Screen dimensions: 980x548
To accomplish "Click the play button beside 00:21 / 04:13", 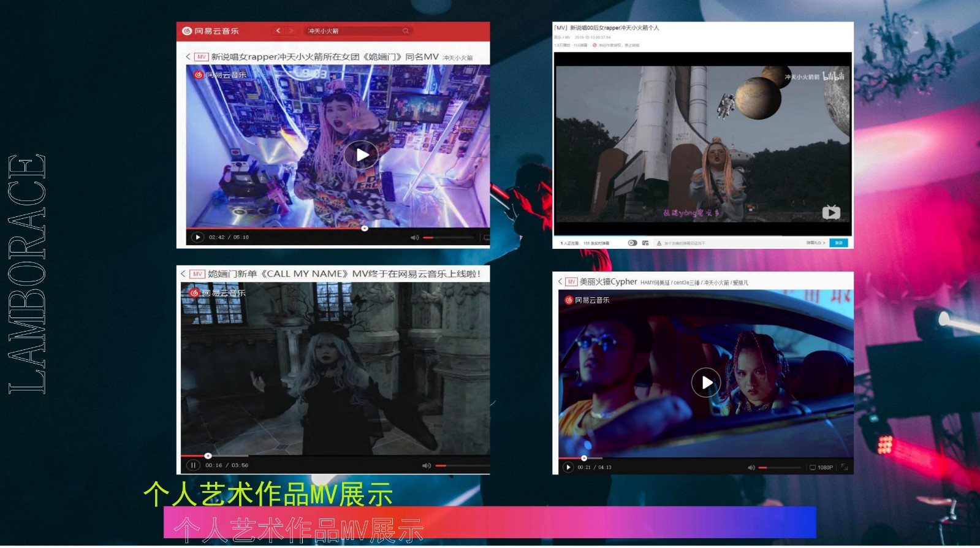I will point(568,468).
